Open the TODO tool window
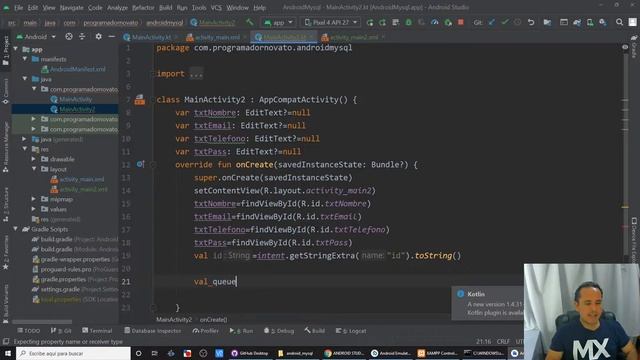The image size is (640, 360). point(29,331)
